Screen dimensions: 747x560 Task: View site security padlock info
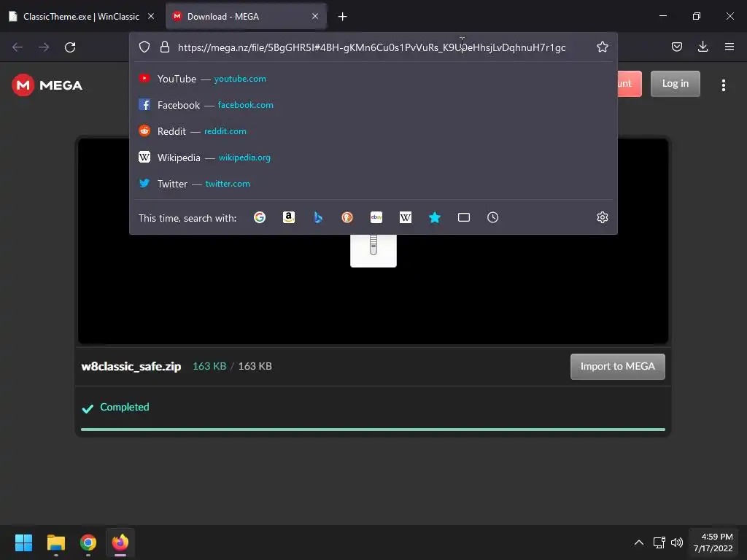tap(165, 47)
